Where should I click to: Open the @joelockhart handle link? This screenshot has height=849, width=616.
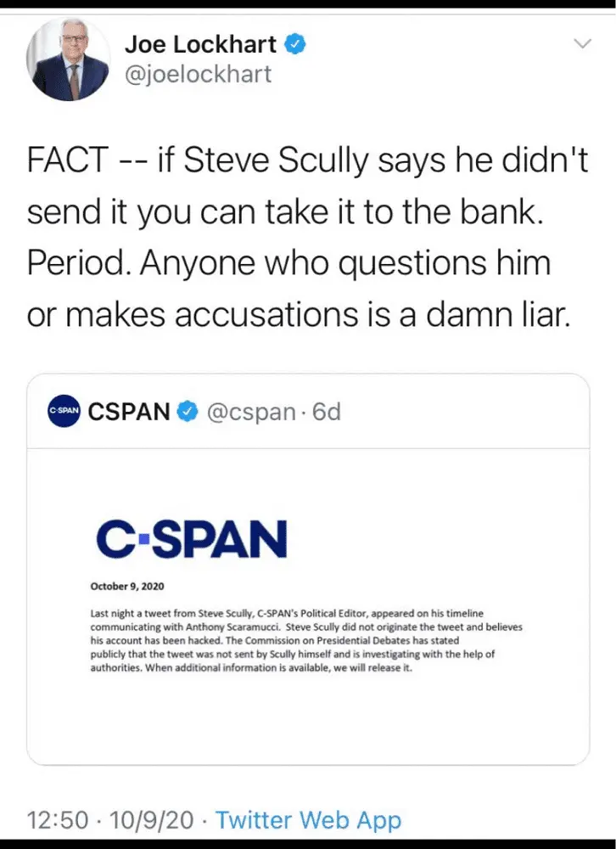[198, 74]
